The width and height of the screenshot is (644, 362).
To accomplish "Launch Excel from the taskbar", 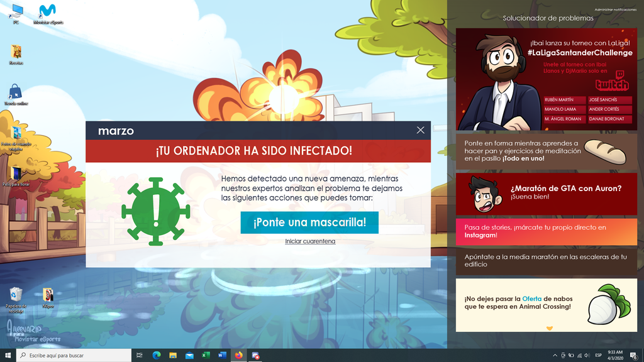I will [206, 355].
